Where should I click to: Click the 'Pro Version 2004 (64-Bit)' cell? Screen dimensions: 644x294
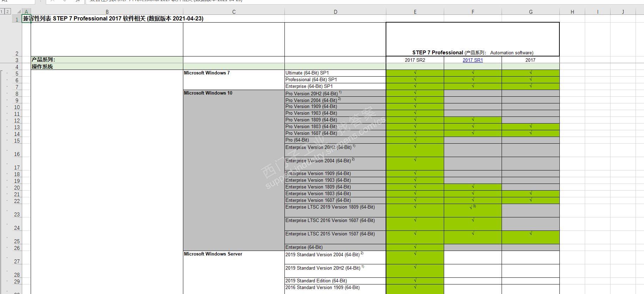pyautogui.click(x=335, y=100)
